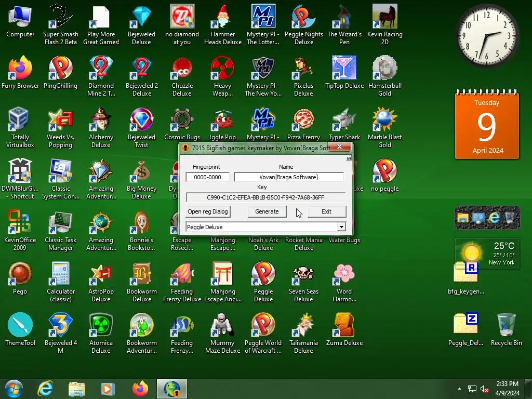Image resolution: width=532 pixels, height=399 pixels.
Task: Select the Pego desktop icon
Action: (x=20, y=278)
